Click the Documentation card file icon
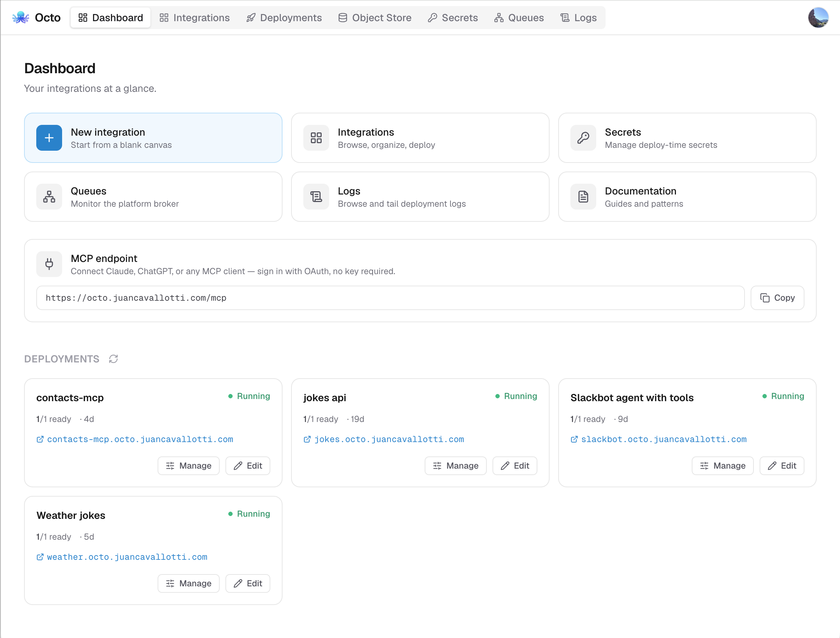The image size is (840, 638). 583,197
